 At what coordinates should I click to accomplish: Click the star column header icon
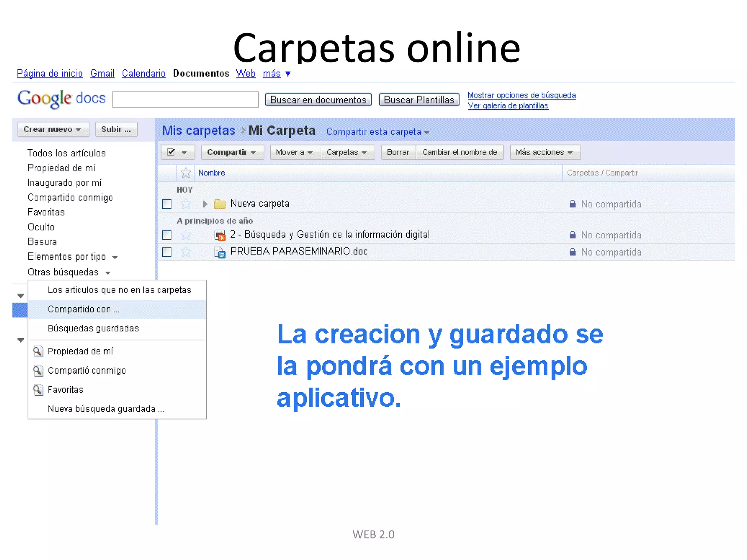click(x=186, y=173)
